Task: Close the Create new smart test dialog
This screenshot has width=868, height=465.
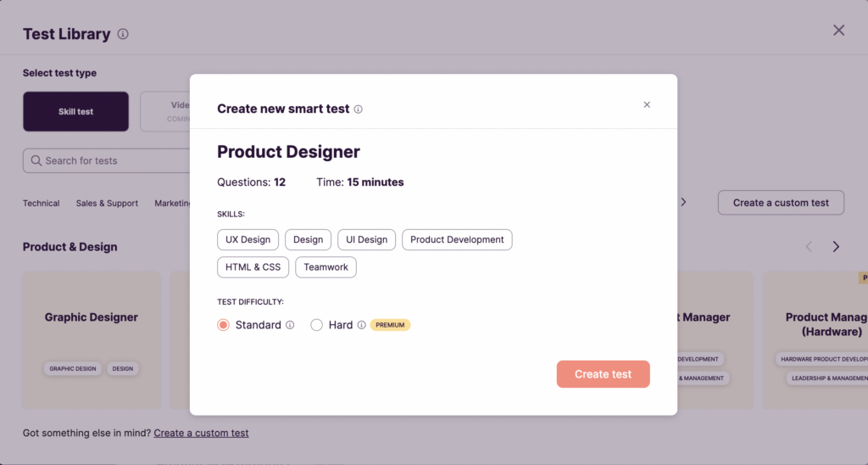Action: click(x=647, y=104)
